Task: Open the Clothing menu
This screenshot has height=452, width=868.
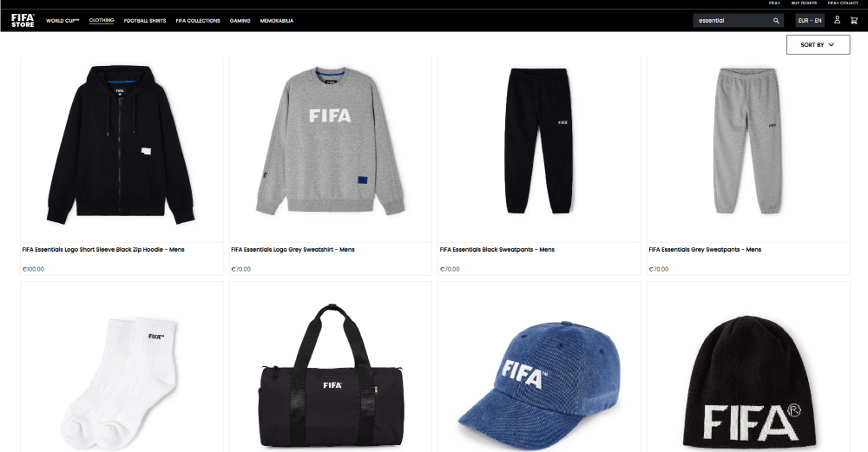Action: pyautogui.click(x=102, y=21)
